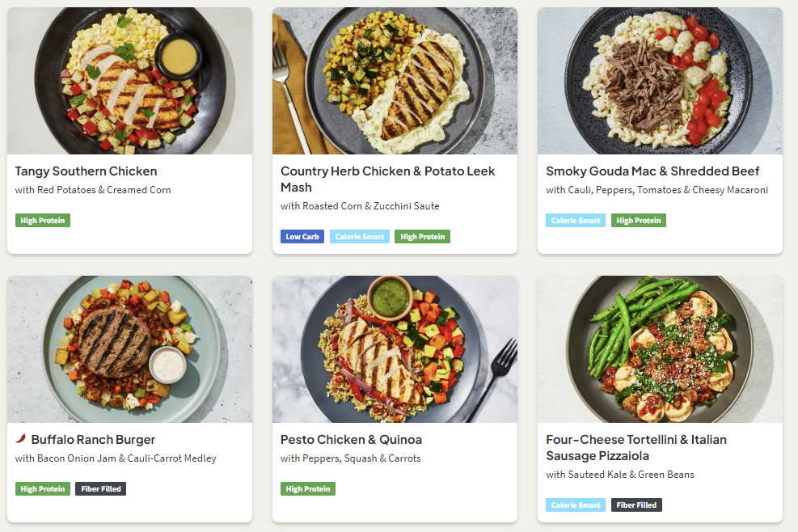Open the Tangy Southern Chicken meal photo
This screenshot has width=798, height=532.
point(129,81)
